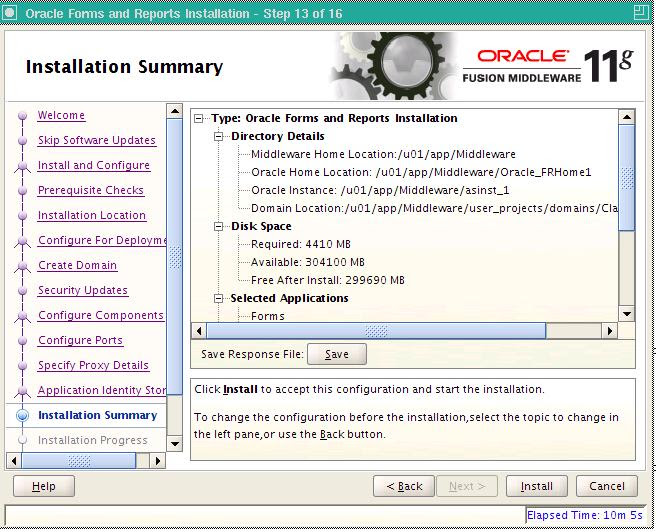656x532 pixels.
Task: Click step list scroll-left arrow
Action: (14, 461)
